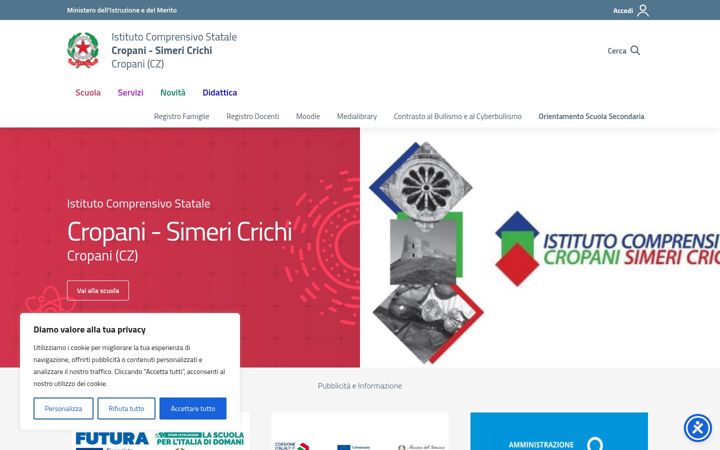Open the Scuola menu
720x450 pixels.
88,93
